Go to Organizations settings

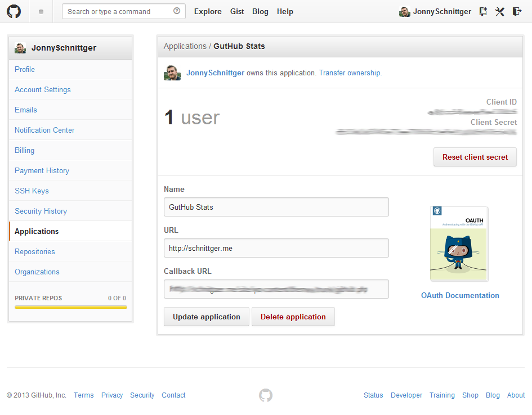(70, 272)
